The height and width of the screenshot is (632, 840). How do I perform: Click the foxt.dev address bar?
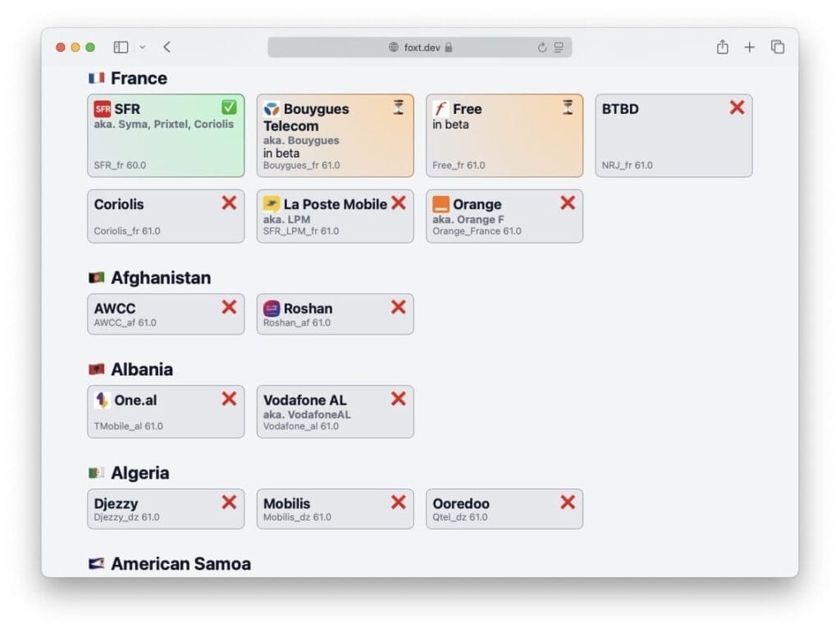[420, 47]
